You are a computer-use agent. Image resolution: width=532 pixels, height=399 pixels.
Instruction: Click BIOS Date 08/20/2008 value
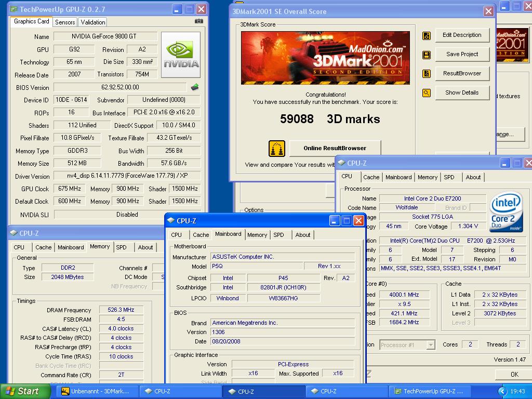click(x=282, y=341)
